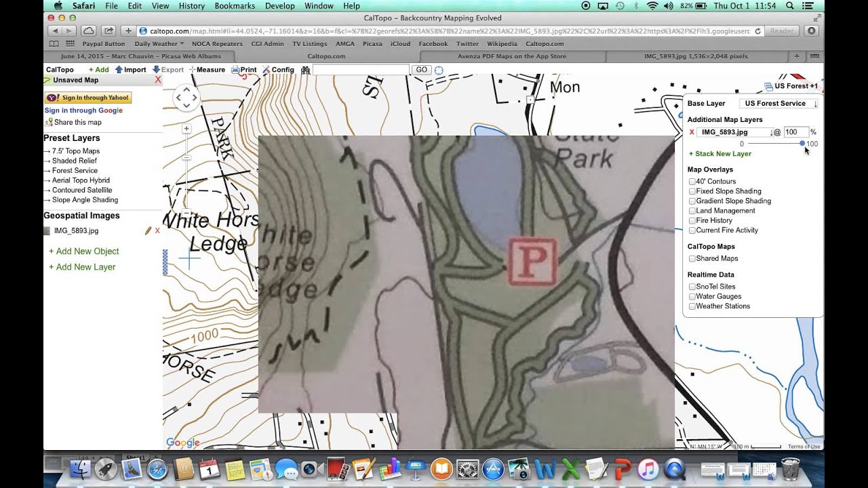Open App Store in the Dock
This screenshot has width=868, height=488.
pyautogui.click(x=493, y=468)
